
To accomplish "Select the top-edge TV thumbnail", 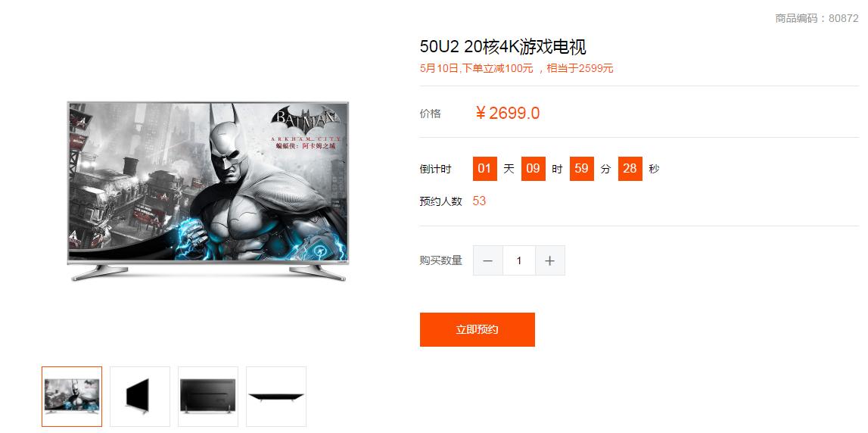I will click(276, 397).
